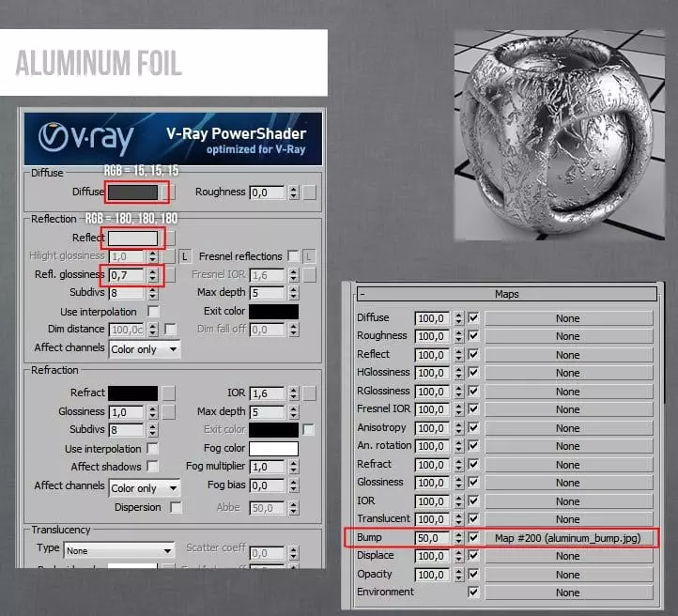Click the Opacity map None button
This screenshot has height=616, width=678.
pos(568,575)
